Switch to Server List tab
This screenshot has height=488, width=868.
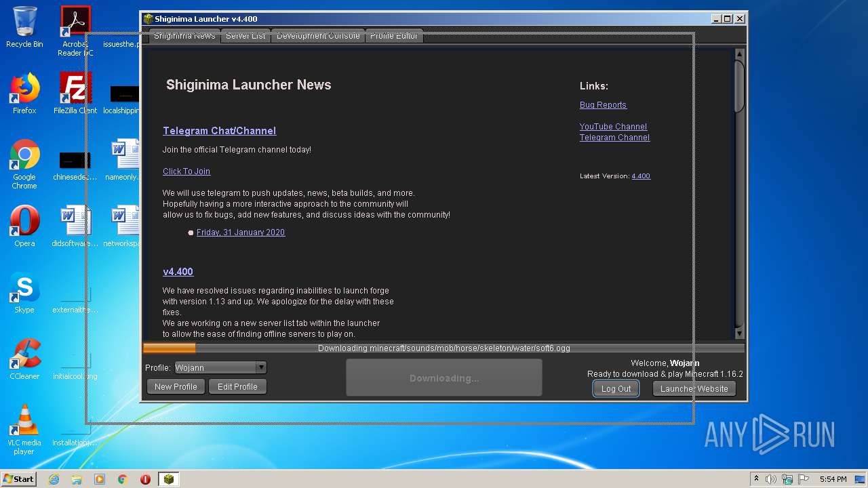[245, 36]
